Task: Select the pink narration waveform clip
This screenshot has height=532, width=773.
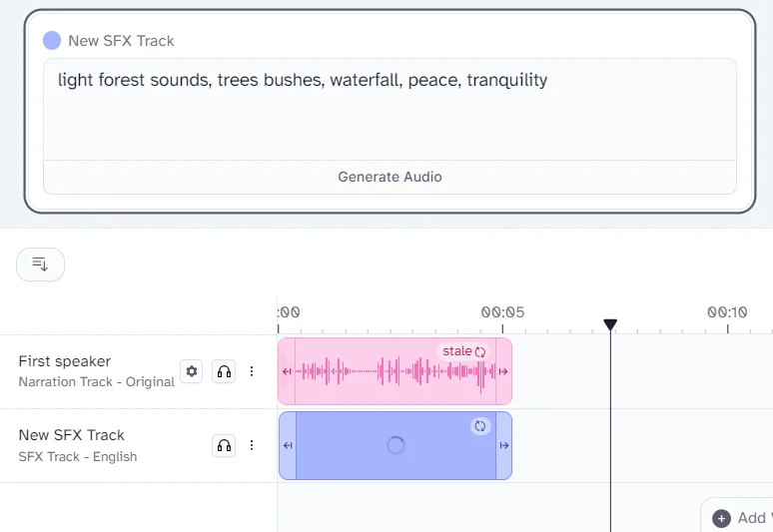Action: pos(394,371)
